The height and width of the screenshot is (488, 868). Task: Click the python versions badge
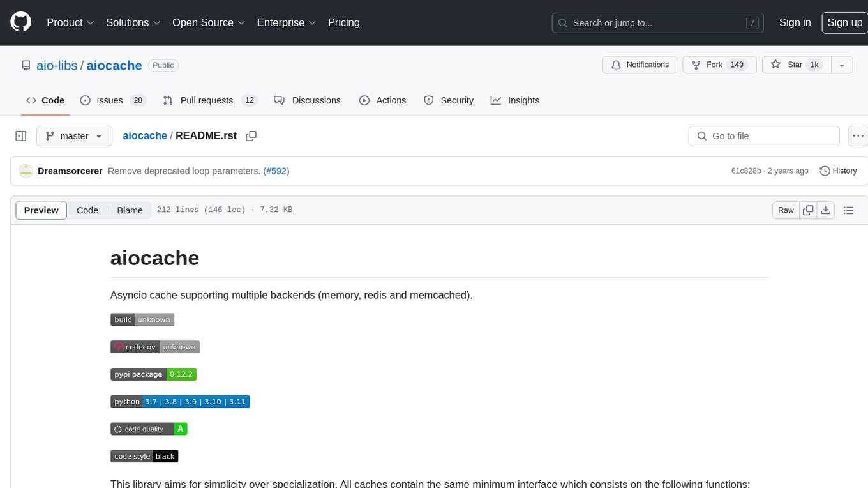coord(180,402)
